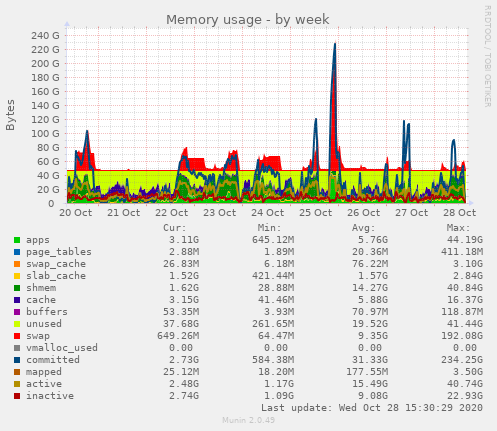Select the inactive legend label

(50, 396)
